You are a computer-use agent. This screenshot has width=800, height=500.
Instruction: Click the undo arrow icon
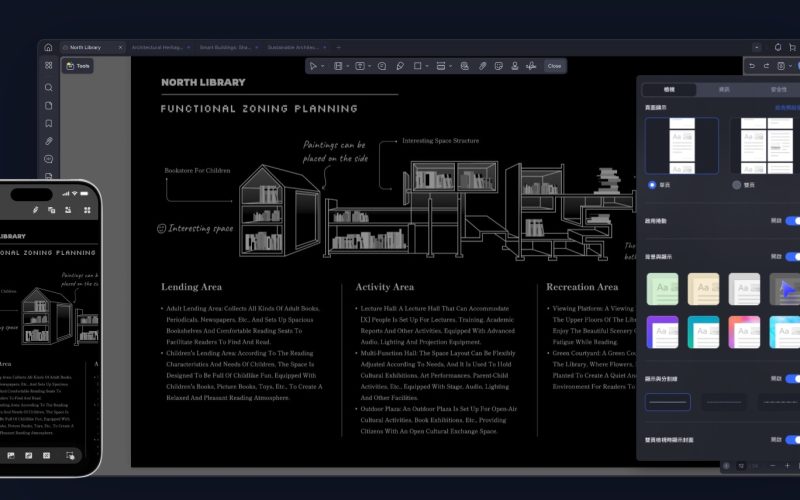[751, 66]
